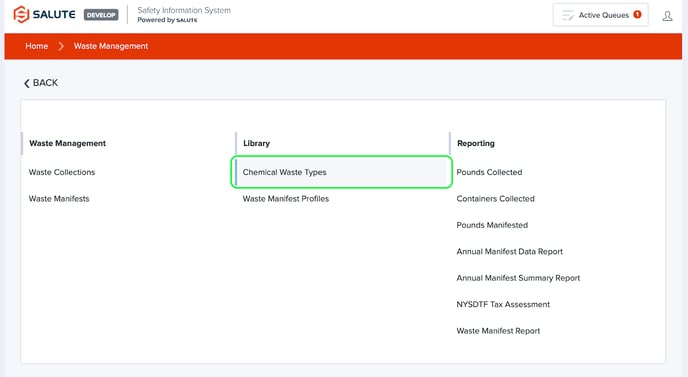
Task: Open the Pounds Manifested report
Action: pyautogui.click(x=492, y=225)
